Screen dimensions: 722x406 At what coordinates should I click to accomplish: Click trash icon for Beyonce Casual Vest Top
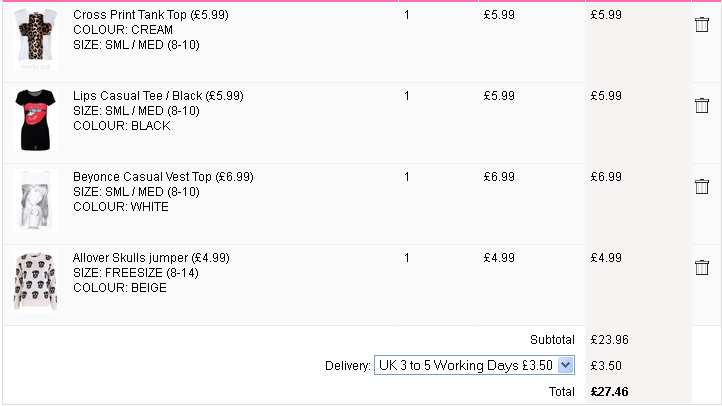(x=702, y=186)
